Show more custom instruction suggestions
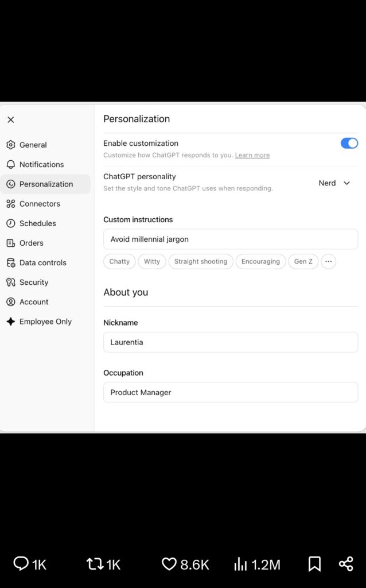This screenshot has width=366, height=588. click(328, 261)
